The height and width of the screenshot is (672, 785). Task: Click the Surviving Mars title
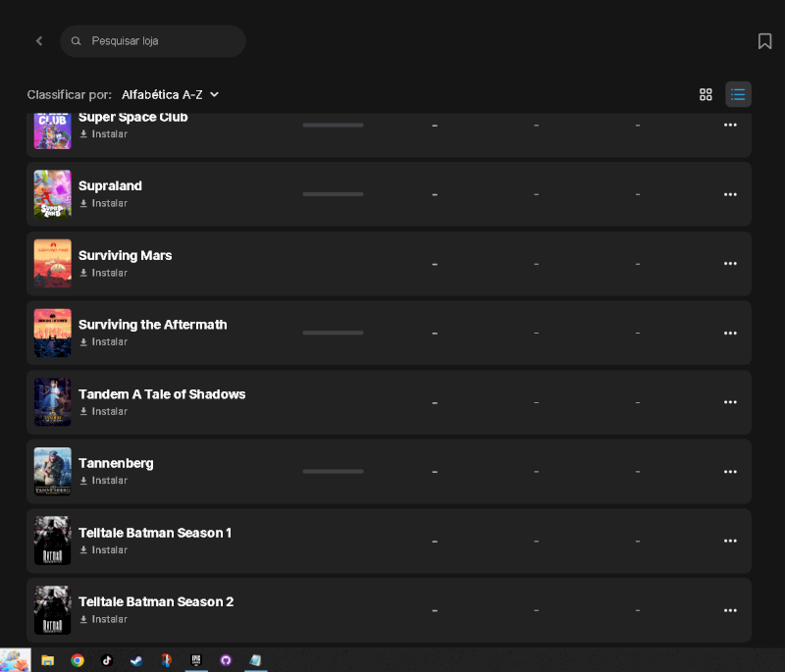click(x=126, y=255)
